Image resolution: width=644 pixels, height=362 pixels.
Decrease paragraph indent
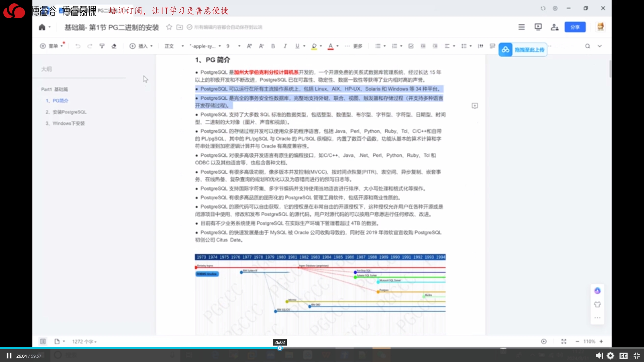tap(423, 46)
